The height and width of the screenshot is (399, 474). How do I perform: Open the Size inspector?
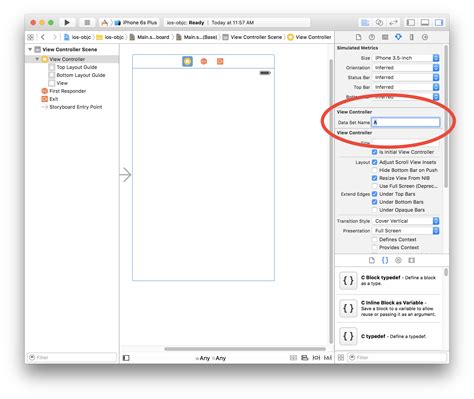[x=412, y=37]
